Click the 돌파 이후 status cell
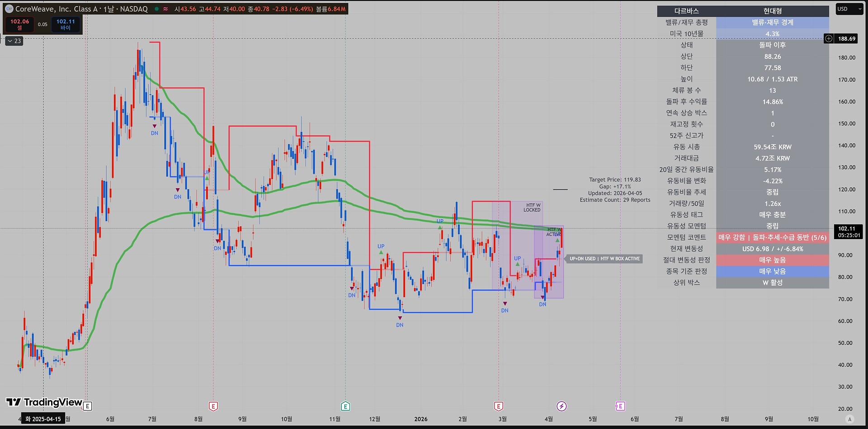 773,45
